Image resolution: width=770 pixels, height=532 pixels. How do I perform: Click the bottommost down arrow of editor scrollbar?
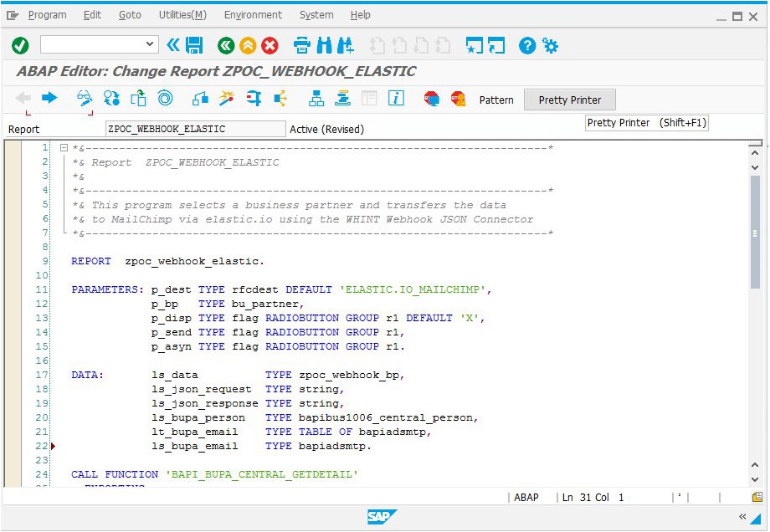point(755,479)
